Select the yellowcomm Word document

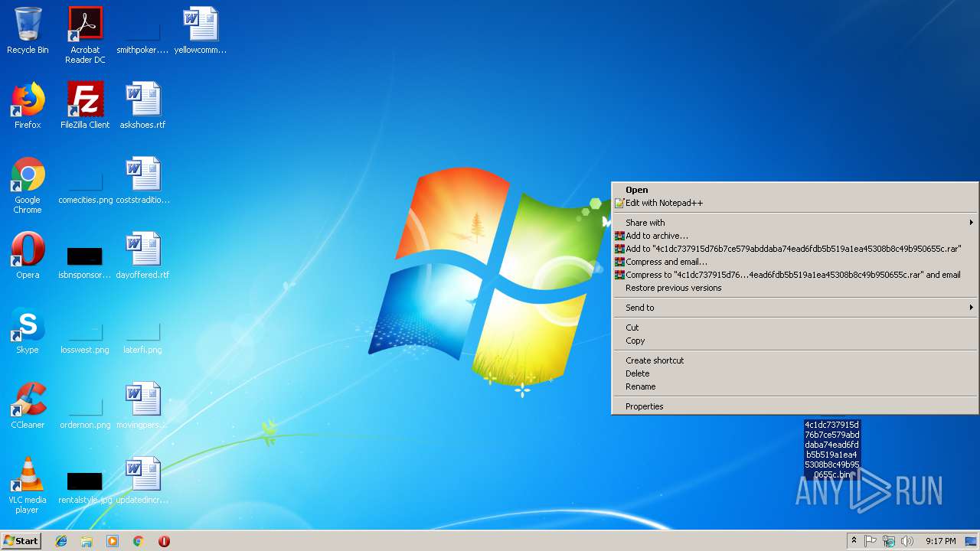201,31
